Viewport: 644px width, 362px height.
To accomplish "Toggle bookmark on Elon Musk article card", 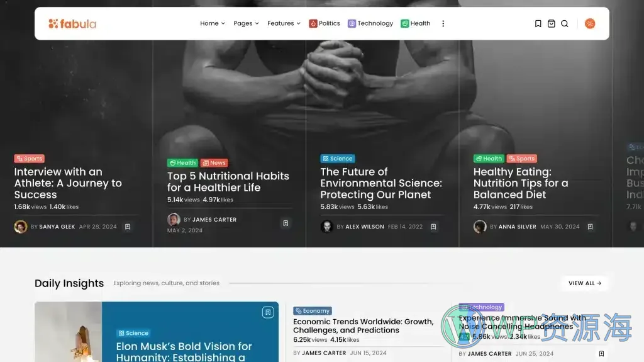I will point(267,312).
